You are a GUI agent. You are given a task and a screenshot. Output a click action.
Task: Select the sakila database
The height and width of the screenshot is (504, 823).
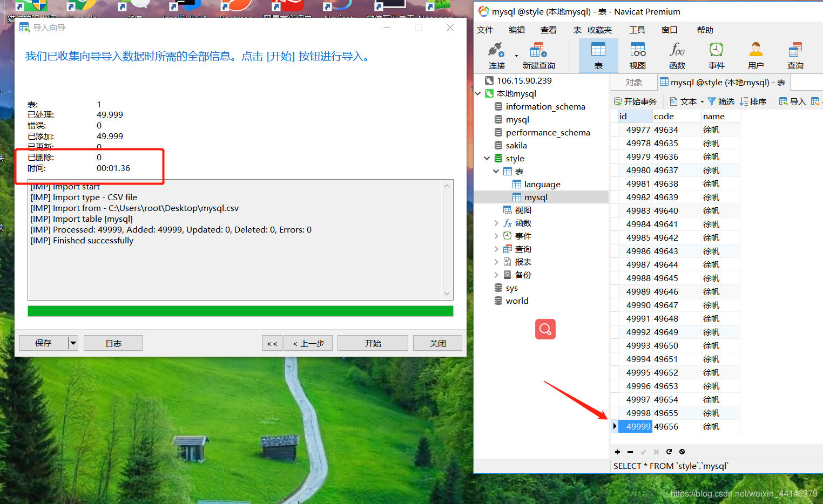[x=516, y=145]
